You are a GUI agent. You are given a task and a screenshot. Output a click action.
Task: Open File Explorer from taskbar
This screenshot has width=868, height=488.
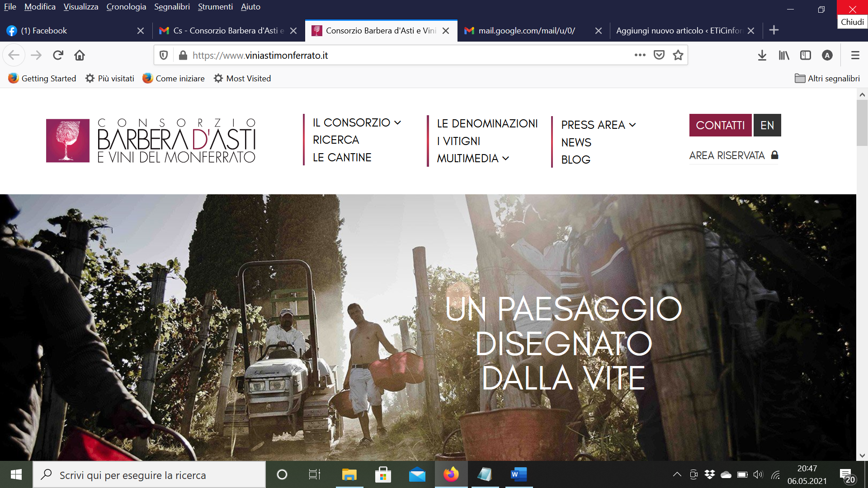click(349, 474)
